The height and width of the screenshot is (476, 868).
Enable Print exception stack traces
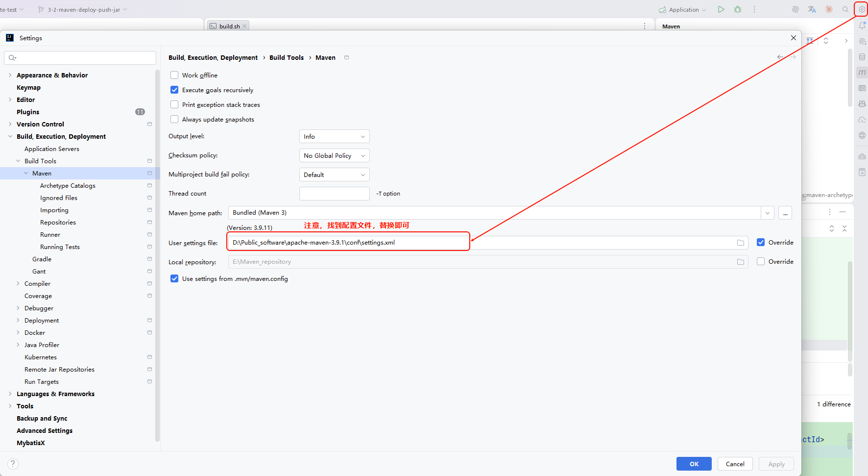coord(174,104)
